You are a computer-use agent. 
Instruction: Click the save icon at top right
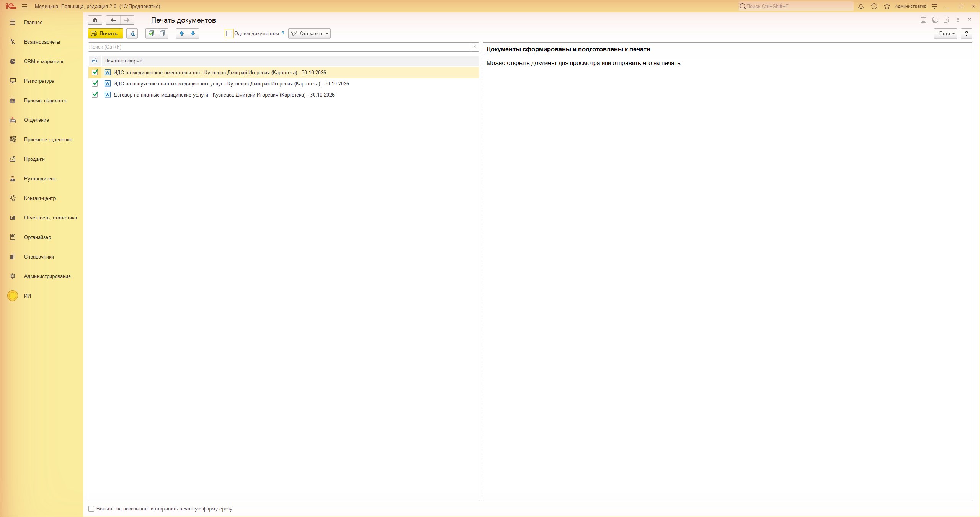923,20
